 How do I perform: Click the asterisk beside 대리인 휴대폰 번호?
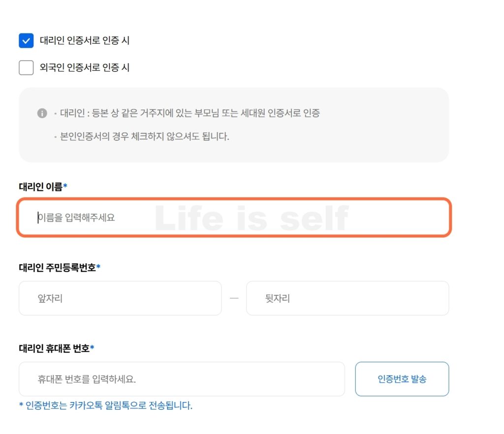tap(92, 348)
